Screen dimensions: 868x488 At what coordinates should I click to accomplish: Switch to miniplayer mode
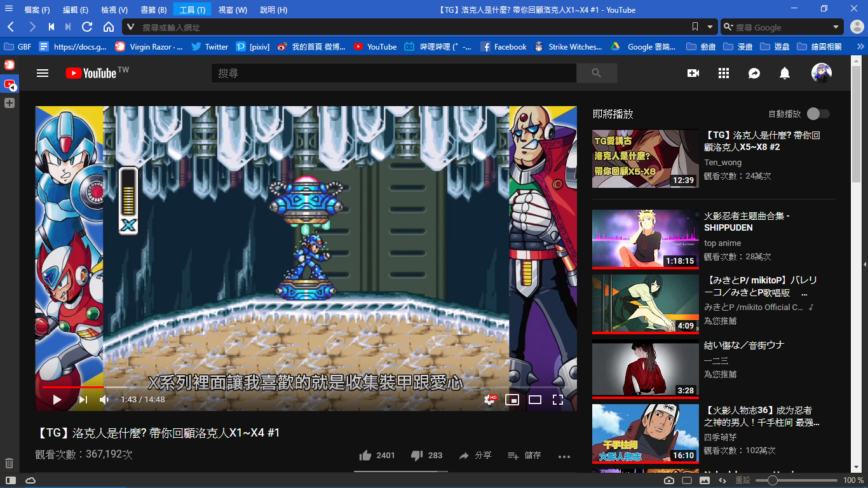coord(512,400)
